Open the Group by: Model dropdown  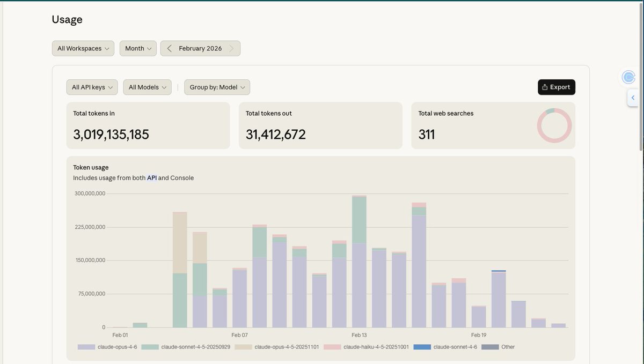click(x=217, y=87)
